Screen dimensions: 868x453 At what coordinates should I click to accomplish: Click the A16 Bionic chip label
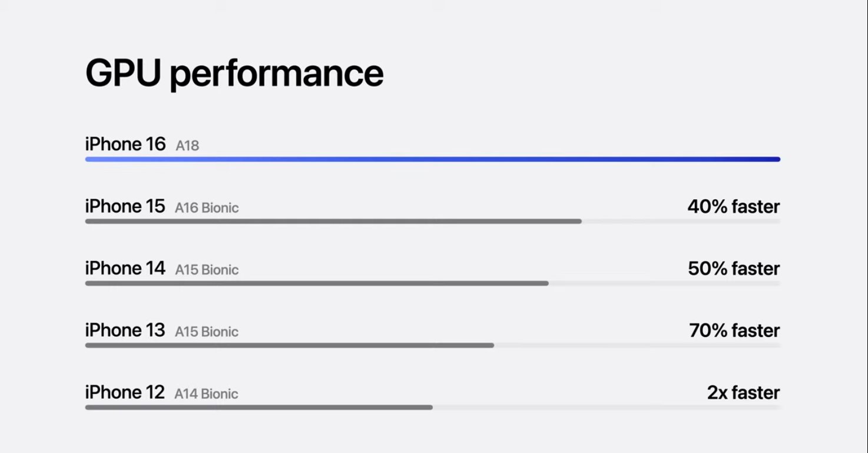point(207,208)
